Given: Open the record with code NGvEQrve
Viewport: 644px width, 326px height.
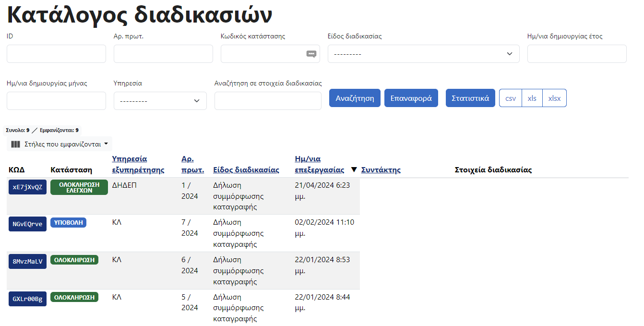Looking at the screenshot, I should 27,224.
